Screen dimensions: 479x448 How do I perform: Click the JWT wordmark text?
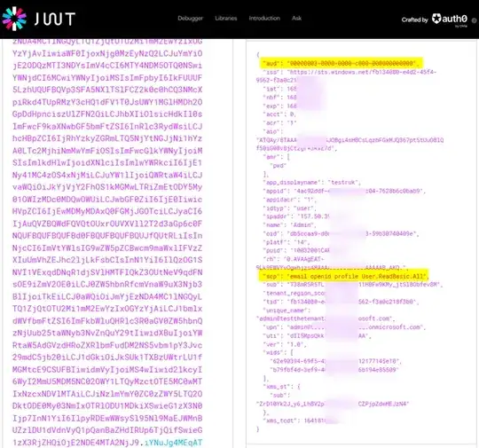pos(55,19)
